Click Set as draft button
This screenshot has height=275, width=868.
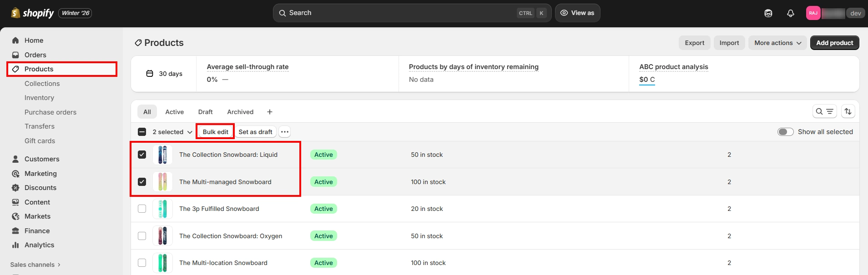pos(256,132)
